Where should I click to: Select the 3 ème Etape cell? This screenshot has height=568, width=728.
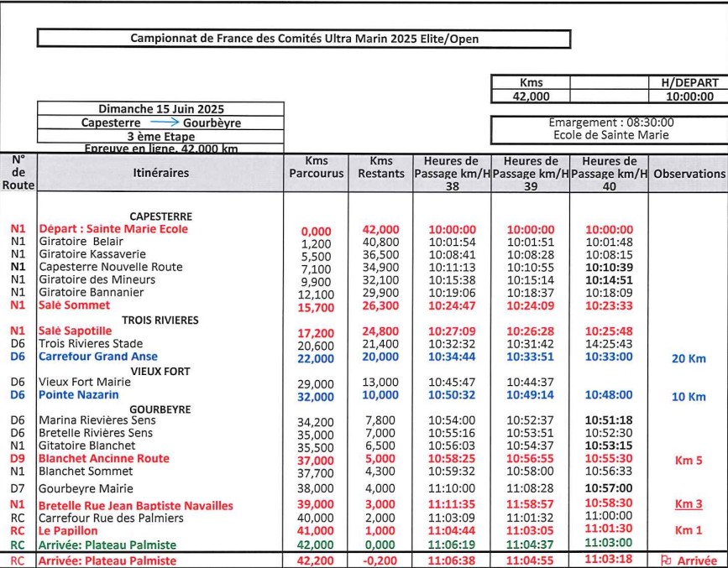[161, 136]
